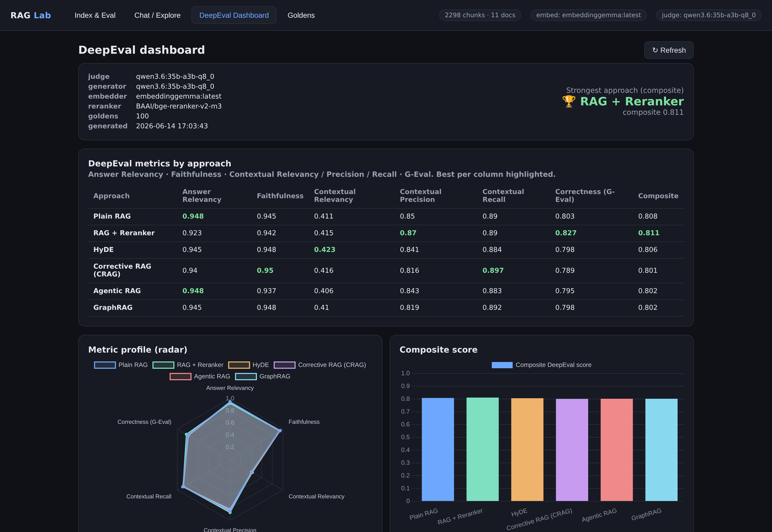Click CRAG's Contextual Recall value 0.897
Viewport: 772px width, 532px height.
(x=493, y=270)
